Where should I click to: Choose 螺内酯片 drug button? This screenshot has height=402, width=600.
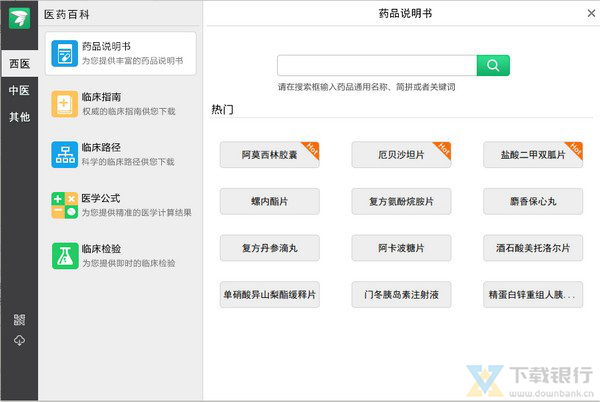tap(269, 201)
